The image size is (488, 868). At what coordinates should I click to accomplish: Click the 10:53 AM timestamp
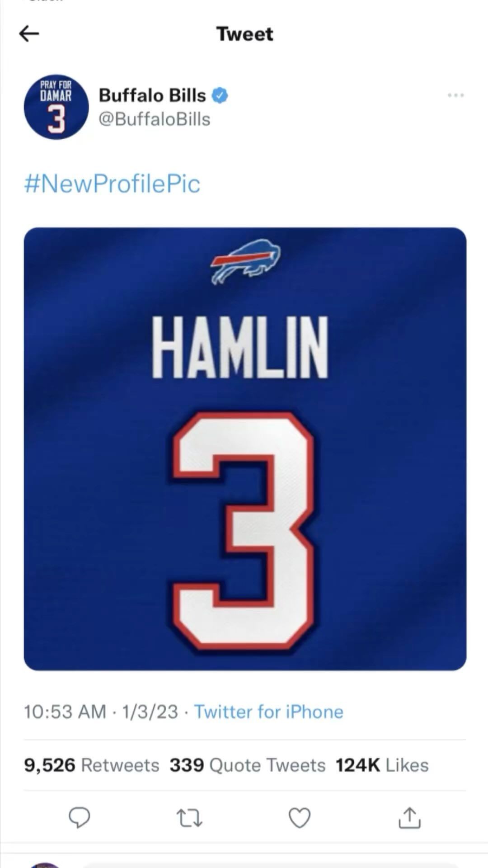65,712
